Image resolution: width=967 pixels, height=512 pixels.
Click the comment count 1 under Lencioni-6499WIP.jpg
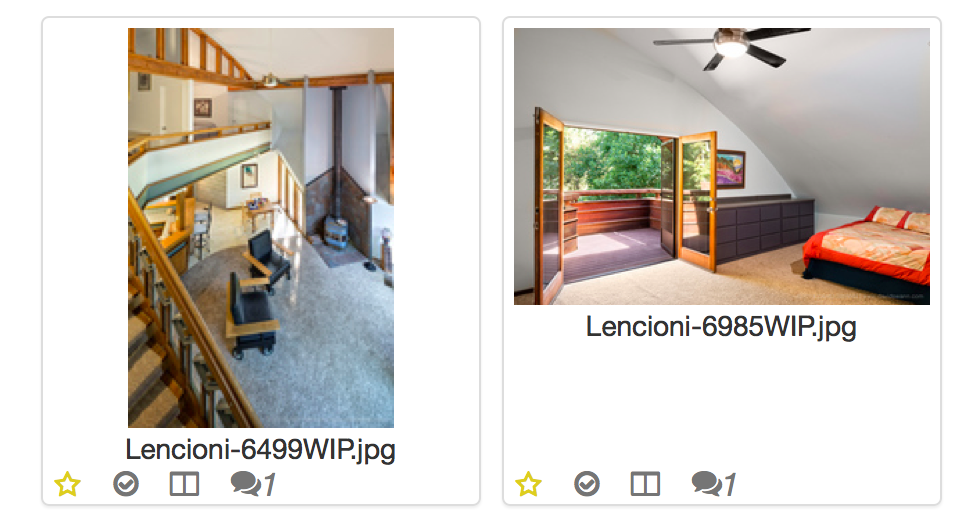point(269,485)
